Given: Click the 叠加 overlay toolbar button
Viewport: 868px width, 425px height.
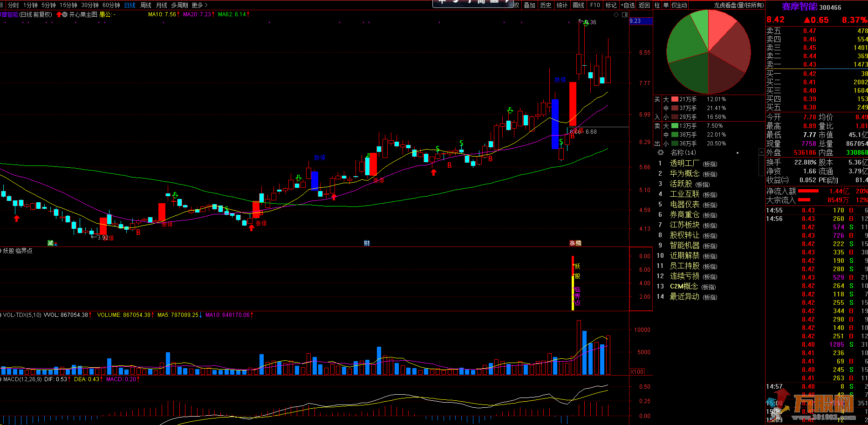Looking at the screenshot, I should click(x=530, y=5).
